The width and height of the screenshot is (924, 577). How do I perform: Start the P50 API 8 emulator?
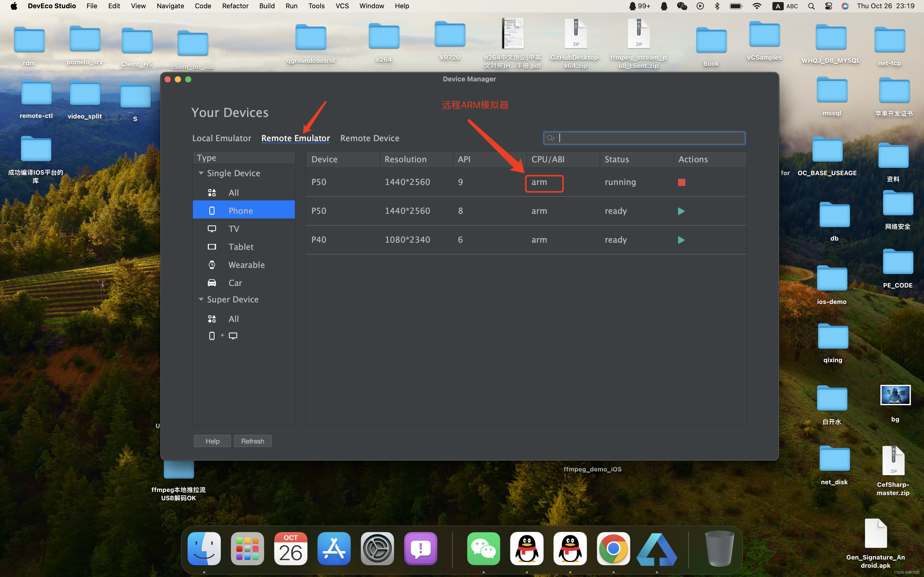click(681, 211)
